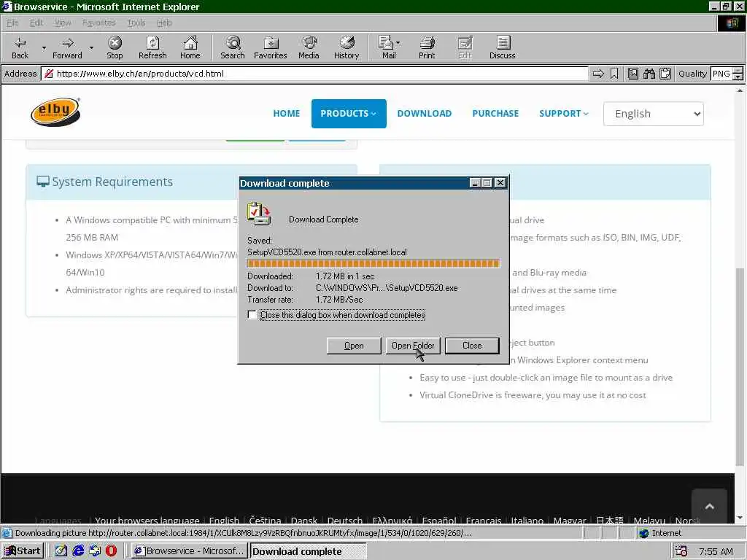This screenshot has height=560, width=747.
Task: Click the bookmarked page icon in the links bar
Action: (632, 74)
